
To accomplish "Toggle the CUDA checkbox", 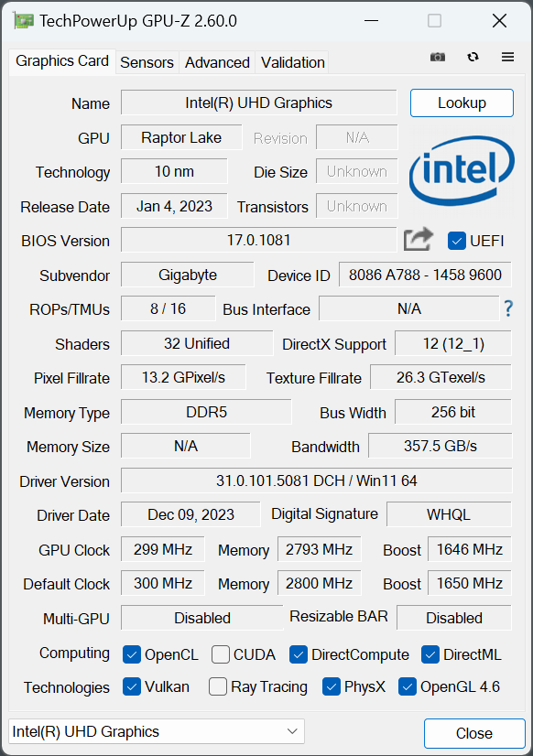I will pos(221,654).
